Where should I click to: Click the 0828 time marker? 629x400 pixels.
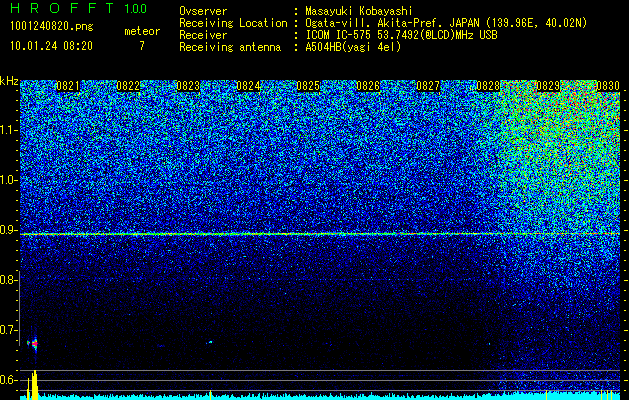[x=488, y=86]
